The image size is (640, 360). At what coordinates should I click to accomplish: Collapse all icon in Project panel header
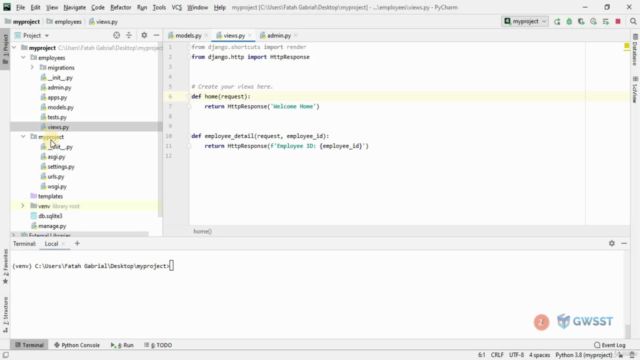point(129,36)
